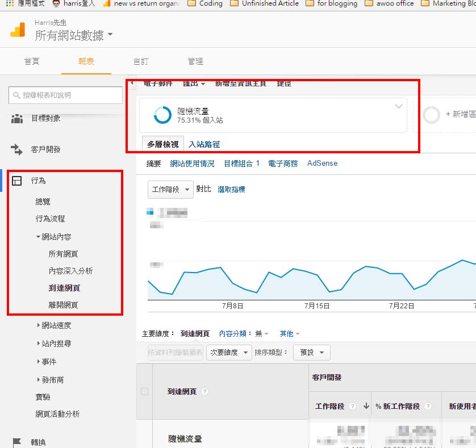Open the harris登入 bookmark
This screenshot has height=448, width=476.
click(73, 3)
